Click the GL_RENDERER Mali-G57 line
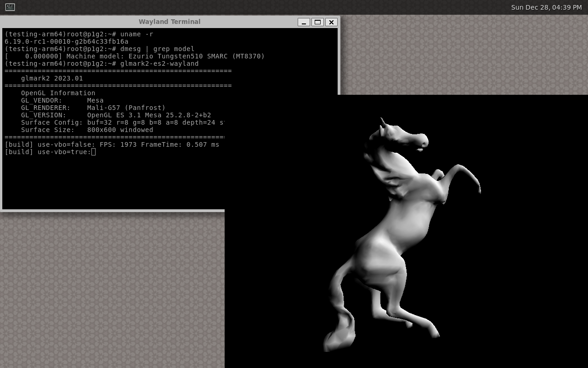The height and width of the screenshot is (368, 588). [x=93, y=108]
